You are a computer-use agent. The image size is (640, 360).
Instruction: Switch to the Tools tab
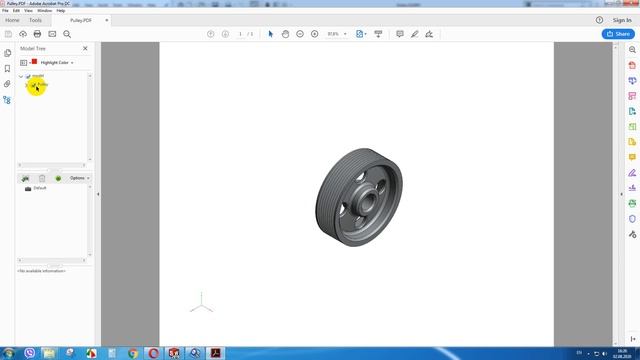coord(36,20)
